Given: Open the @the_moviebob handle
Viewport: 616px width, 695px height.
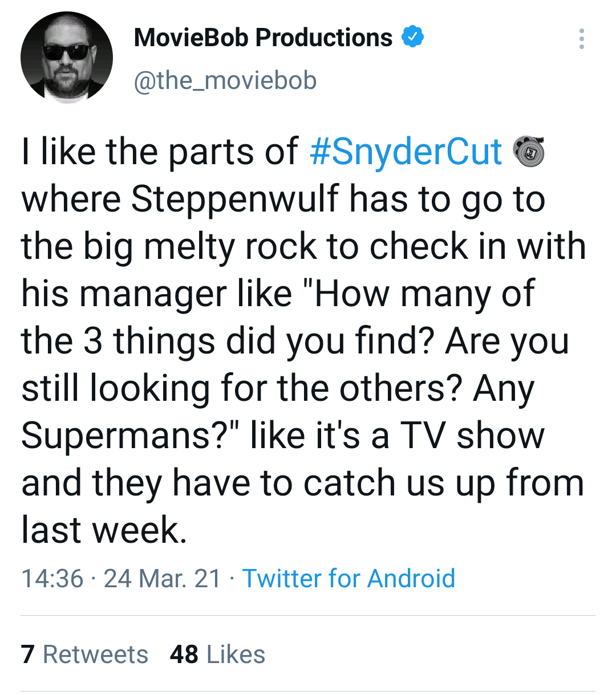Looking at the screenshot, I should coord(225,80).
